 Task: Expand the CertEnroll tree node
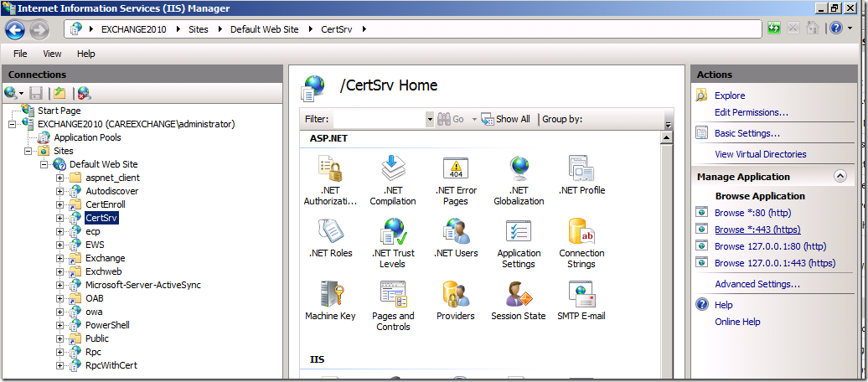[x=59, y=204]
